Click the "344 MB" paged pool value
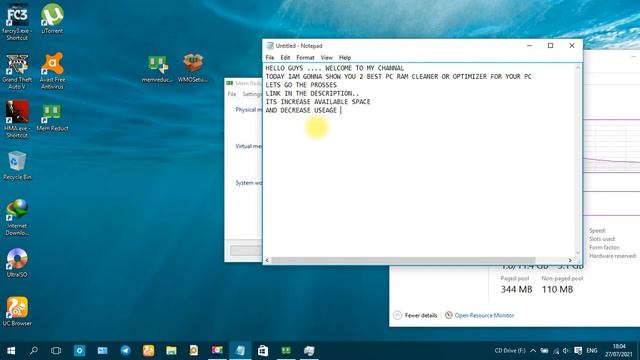The image size is (640, 360). [x=516, y=289]
